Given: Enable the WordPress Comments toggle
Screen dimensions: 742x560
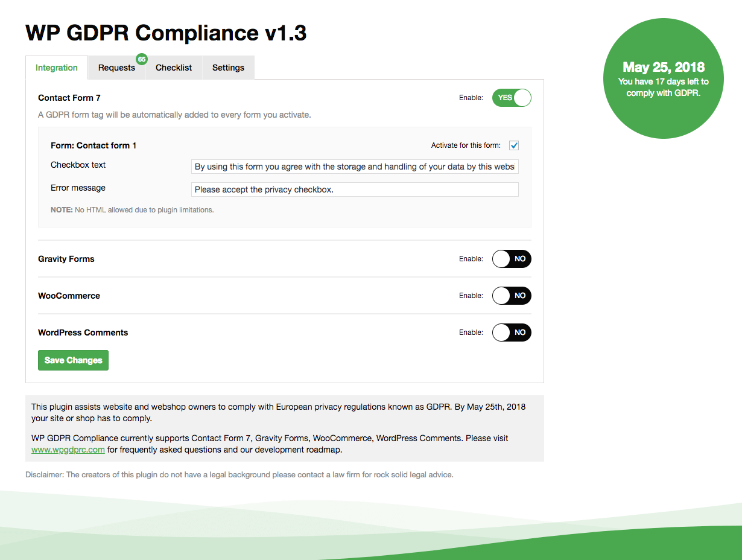Looking at the screenshot, I should tap(512, 332).
